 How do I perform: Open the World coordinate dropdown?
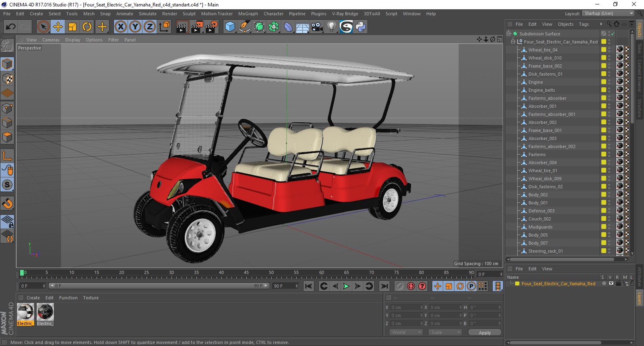(406, 332)
